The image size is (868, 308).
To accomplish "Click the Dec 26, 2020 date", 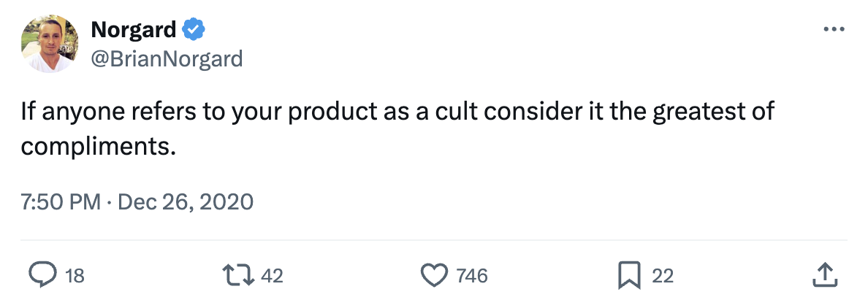I will 185,201.
